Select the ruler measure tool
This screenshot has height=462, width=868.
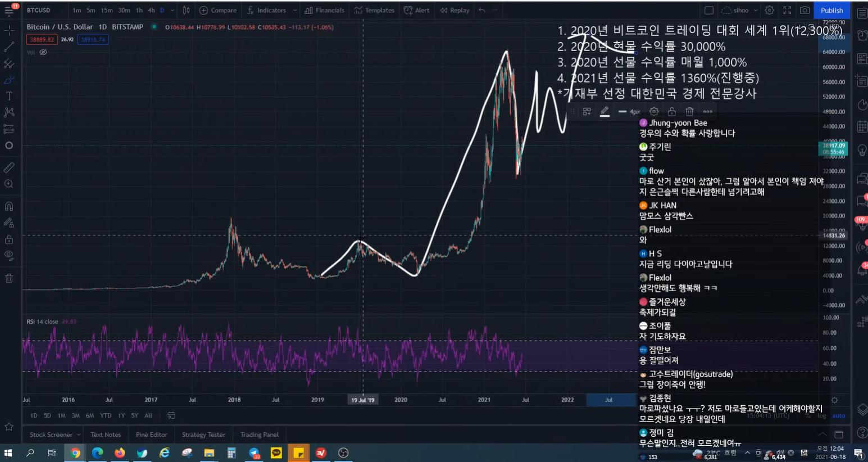coord(9,167)
